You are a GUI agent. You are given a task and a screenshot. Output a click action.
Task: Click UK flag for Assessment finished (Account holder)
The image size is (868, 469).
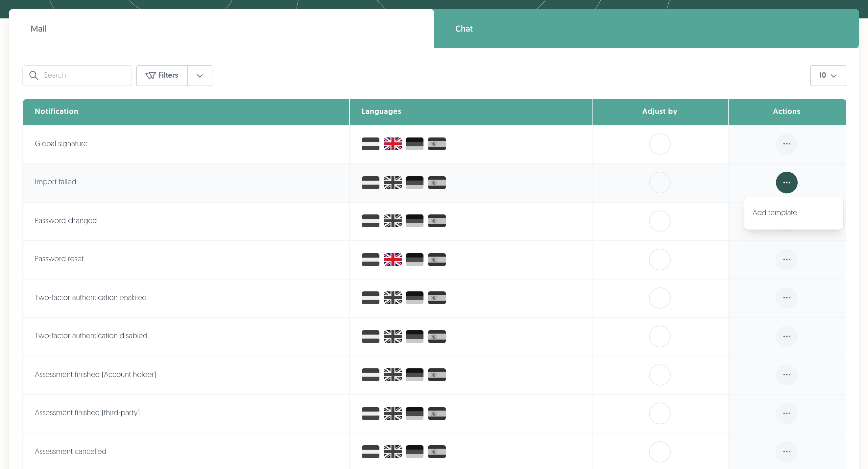pos(393,375)
